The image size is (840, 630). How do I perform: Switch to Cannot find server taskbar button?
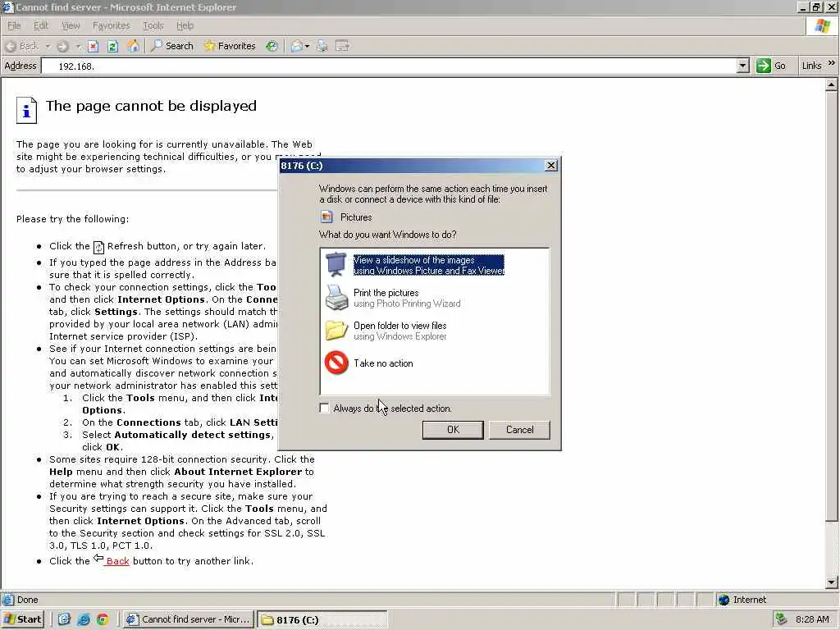point(188,620)
